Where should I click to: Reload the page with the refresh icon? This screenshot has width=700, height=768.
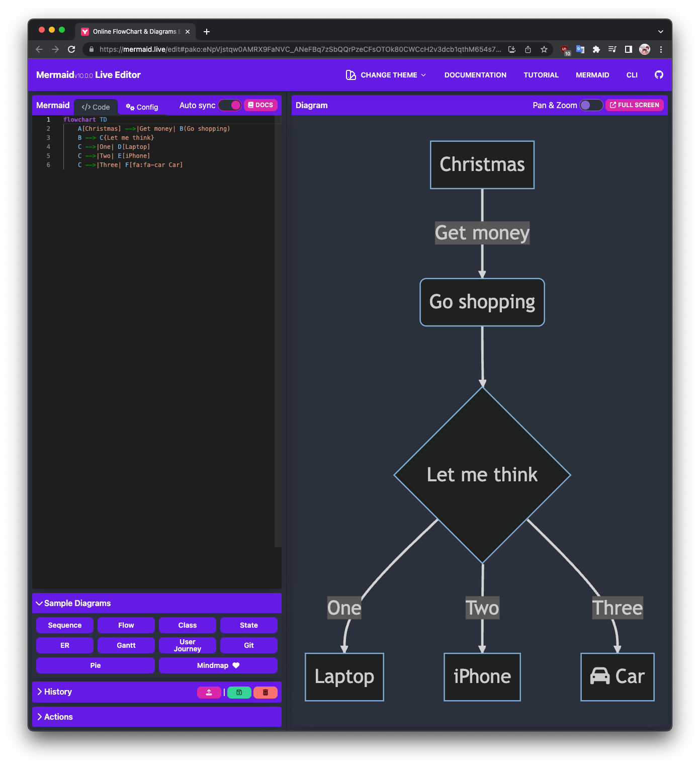point(71,49)
